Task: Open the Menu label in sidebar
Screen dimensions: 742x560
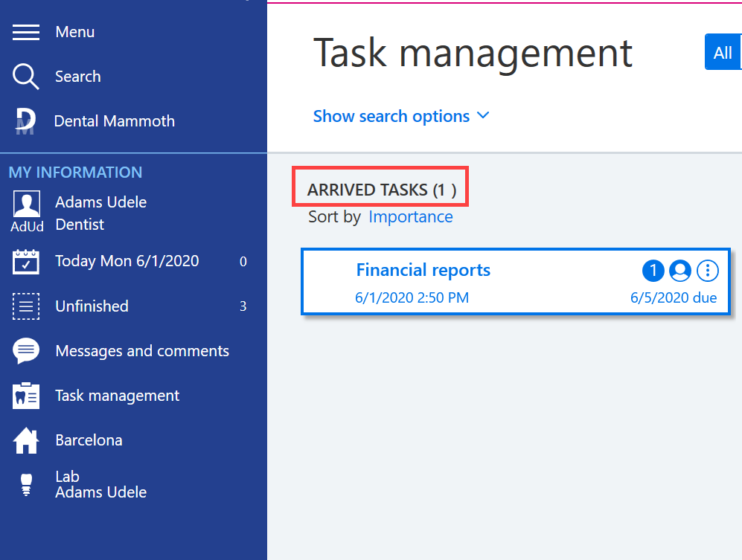Action: 74,32
